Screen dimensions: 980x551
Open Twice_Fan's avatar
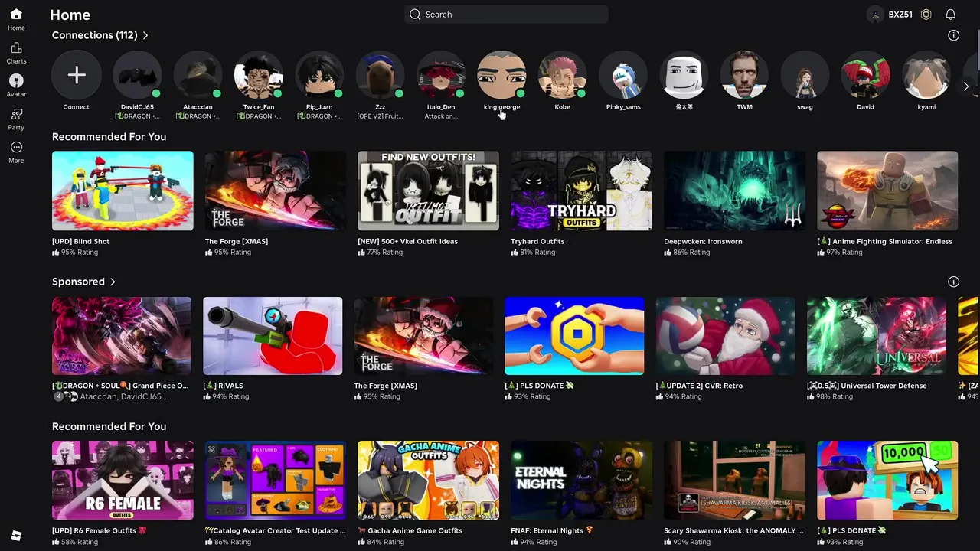coord(259,75)
